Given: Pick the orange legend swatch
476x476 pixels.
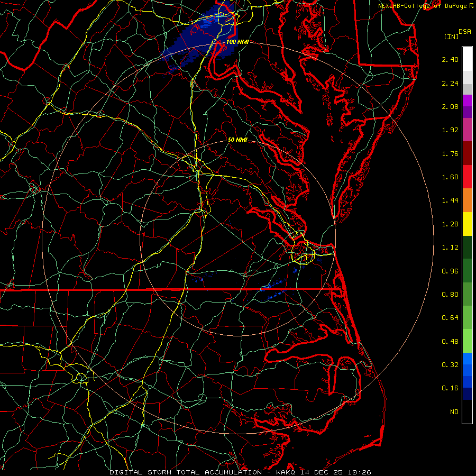Looking at the screenshot, I should [x=467, y=200].
